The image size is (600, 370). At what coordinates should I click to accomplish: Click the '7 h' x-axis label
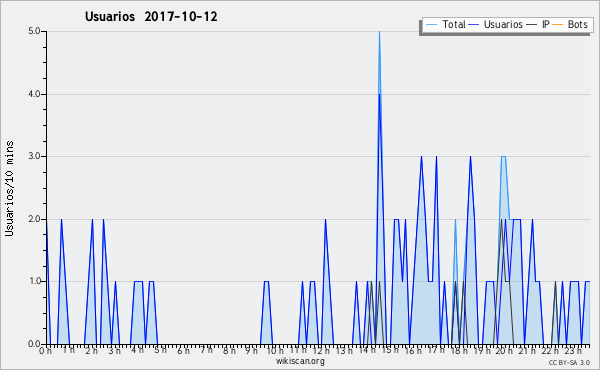[206, 350]
